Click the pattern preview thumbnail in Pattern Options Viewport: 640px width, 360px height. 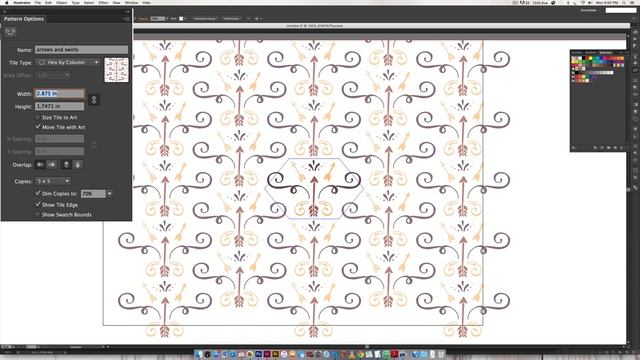[x=116, y=70]
